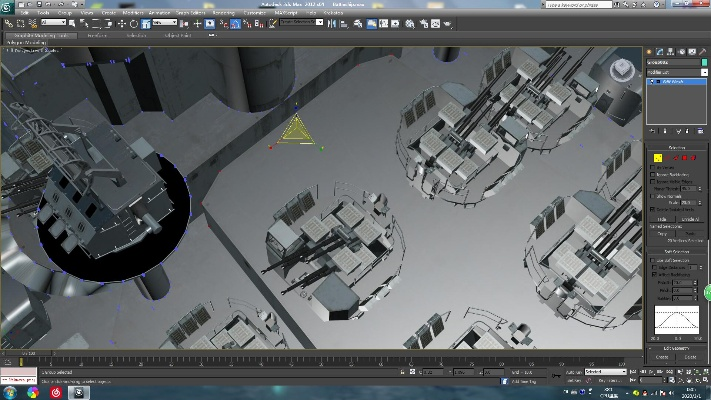The image size is (711, 400).
Task: Select the Rotate transform tool
Action: pyautogui.click(x=136, y=22)
